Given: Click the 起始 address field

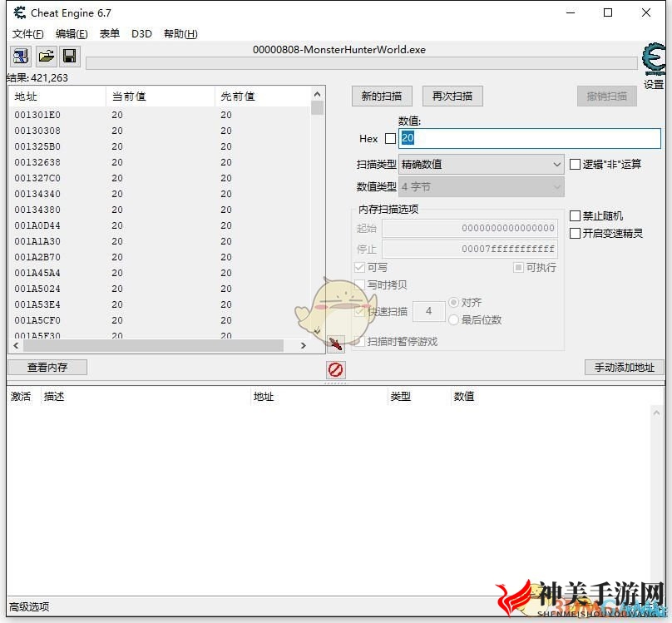Looking at the screenshot, I should pos(470,228).
